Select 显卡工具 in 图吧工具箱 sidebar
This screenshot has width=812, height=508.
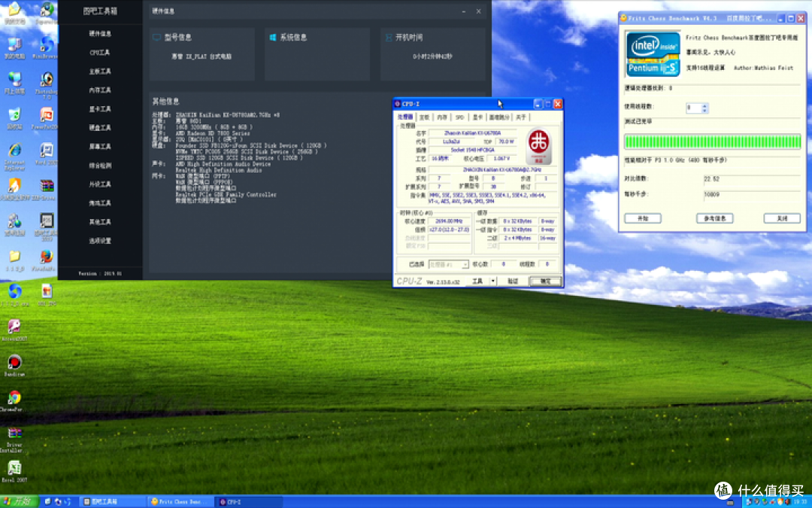coord(100,109)
